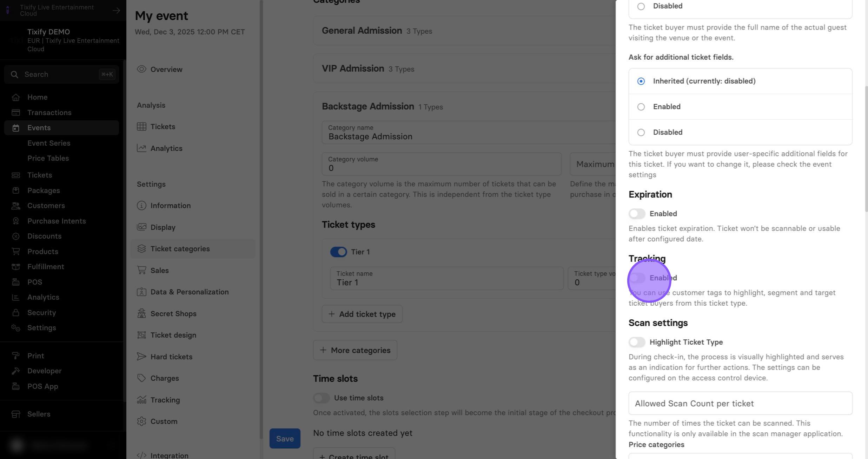Click the Home icon in main sidebar
Screen dimensions: 868x459
coord(15,97)
